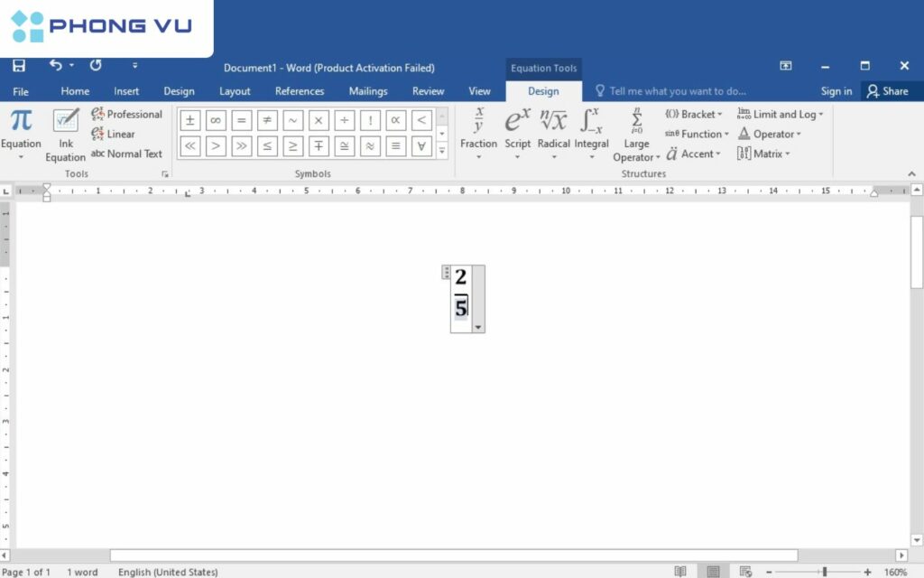This screenshot has height=578, width=924.
Task: Open the equation options dropdown arrow
Action: (x=478, y=327)
